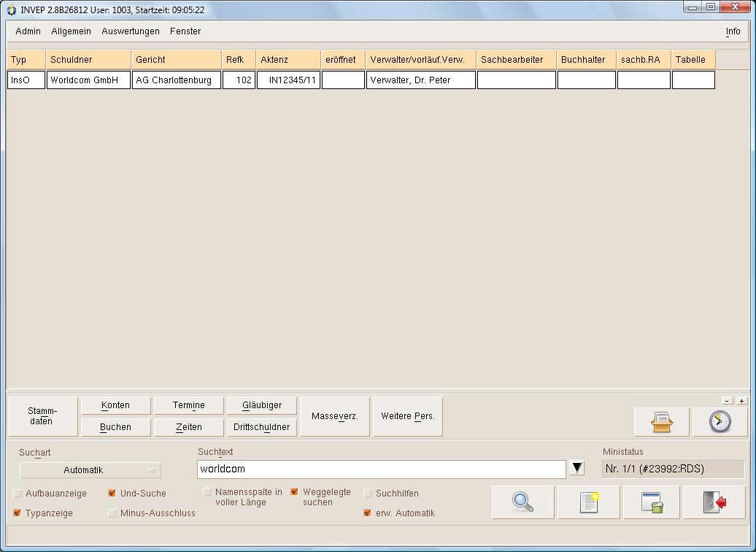
Task: Disable the Typanzeige checkbox
Action: [18, 513]
